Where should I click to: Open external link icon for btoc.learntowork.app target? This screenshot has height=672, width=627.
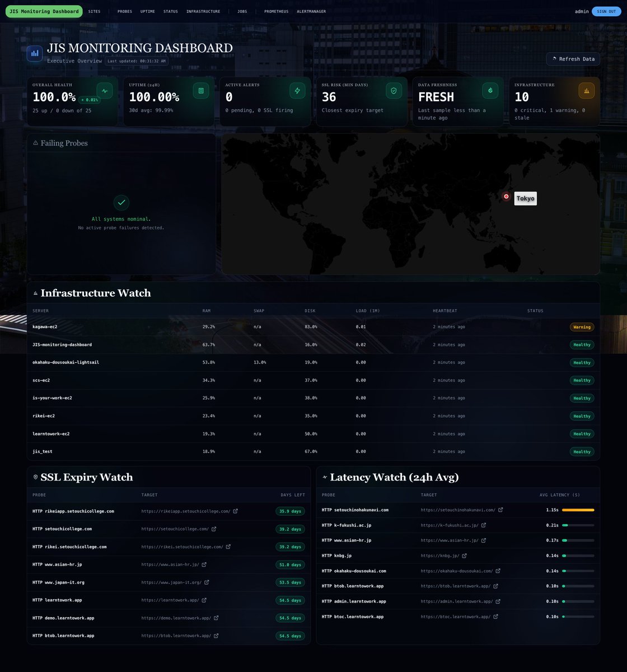pyautogui.click(x=495, y=617)
